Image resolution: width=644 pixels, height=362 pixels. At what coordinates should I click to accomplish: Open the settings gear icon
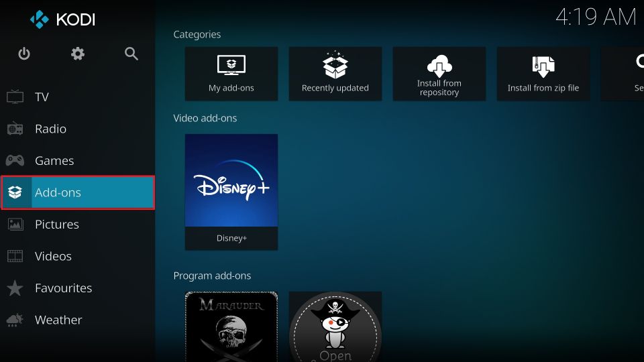click(x=78, y=54)
